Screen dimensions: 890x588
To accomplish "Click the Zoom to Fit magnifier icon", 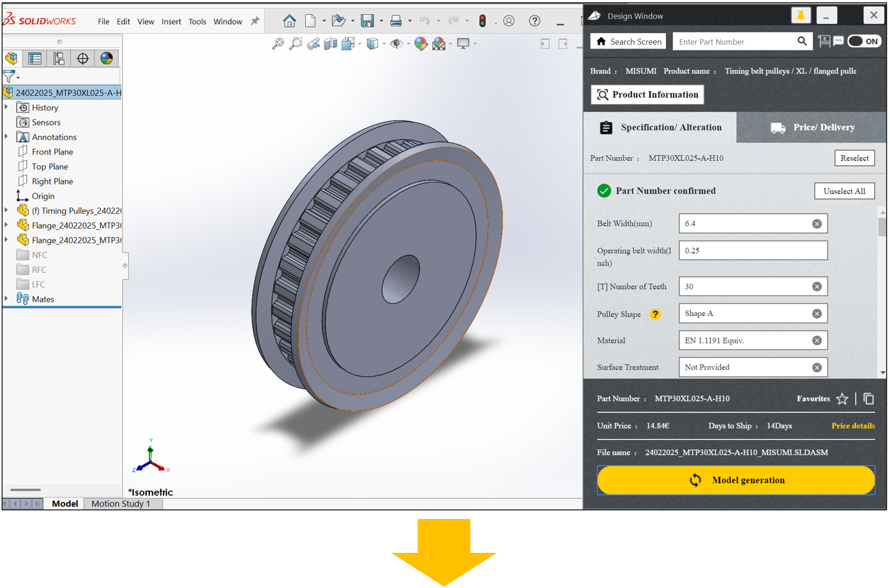I will click(278, 43).
